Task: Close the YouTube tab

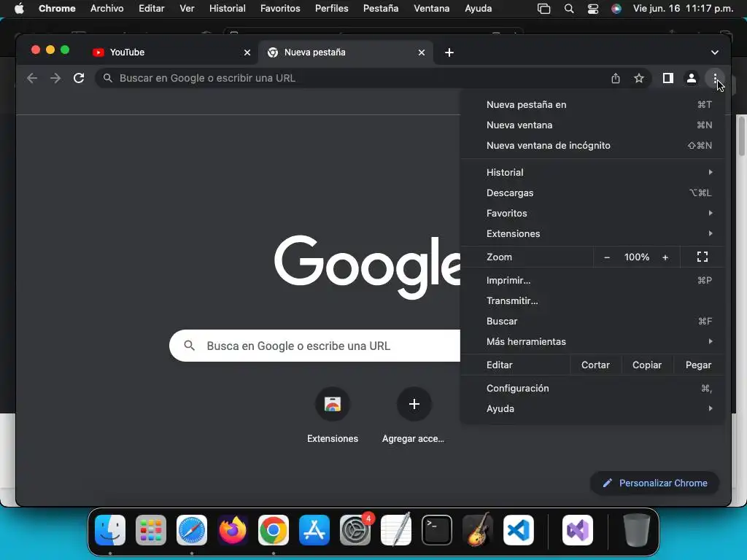Action: pyautogui.click(x=247, y=52)
